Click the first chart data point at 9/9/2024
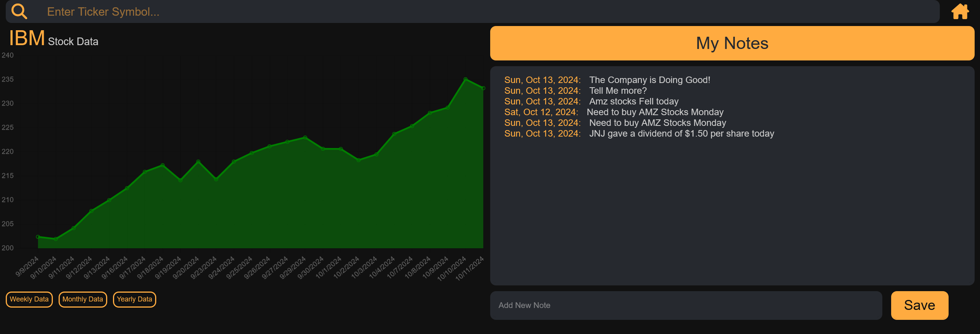980x334 pixels. point(38,237)
